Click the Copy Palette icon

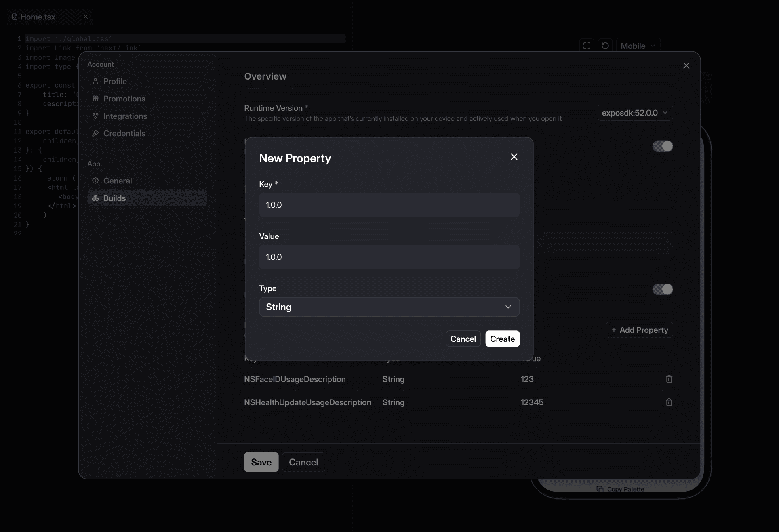[x=600, y=489]
